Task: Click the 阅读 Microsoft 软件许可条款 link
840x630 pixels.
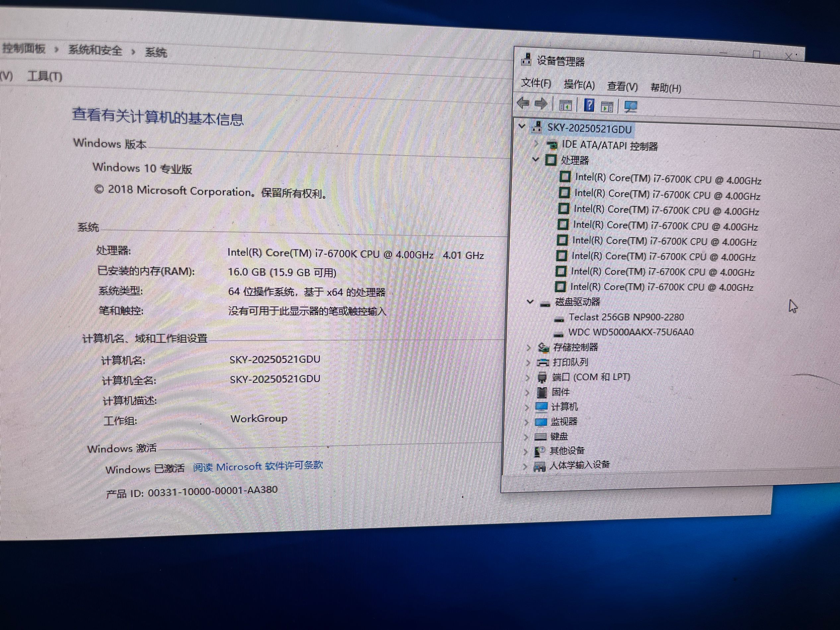Action: [x=258, y=466]
